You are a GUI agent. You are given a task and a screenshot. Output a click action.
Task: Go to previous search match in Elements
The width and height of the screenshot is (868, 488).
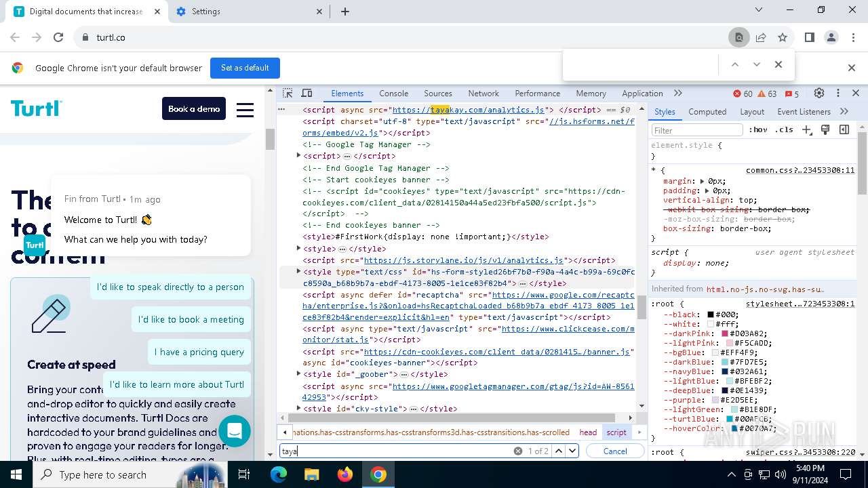[559, 451]
